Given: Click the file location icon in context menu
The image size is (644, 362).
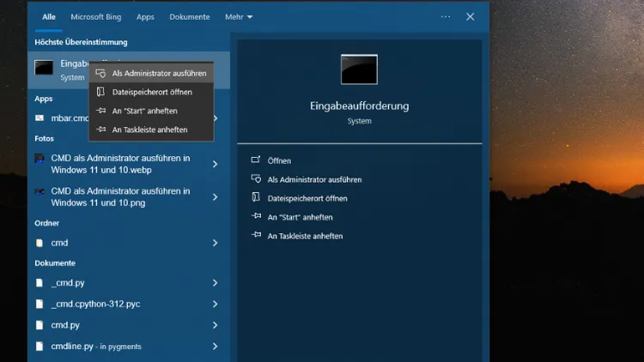Looking at the screenshot, I should pyautogui.click(x=100, y=92).
